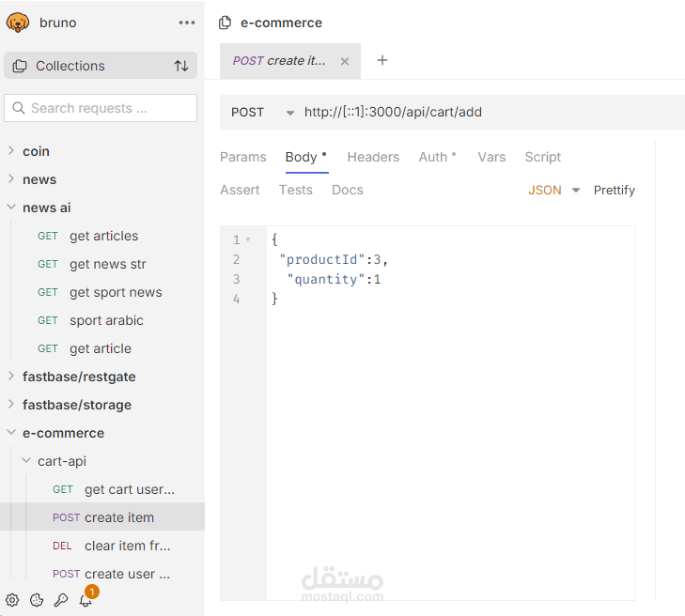
Task: Switch to the Params tab
Action: pos(242,157)
